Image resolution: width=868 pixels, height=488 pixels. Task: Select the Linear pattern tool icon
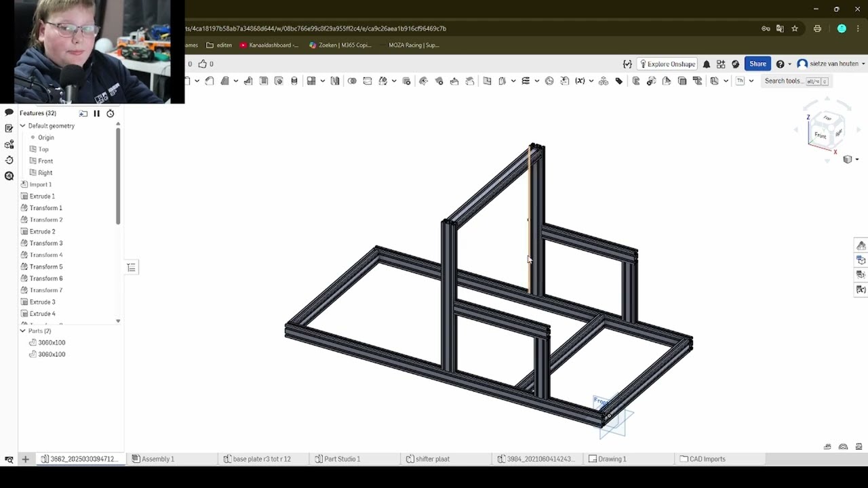point(311,81)
